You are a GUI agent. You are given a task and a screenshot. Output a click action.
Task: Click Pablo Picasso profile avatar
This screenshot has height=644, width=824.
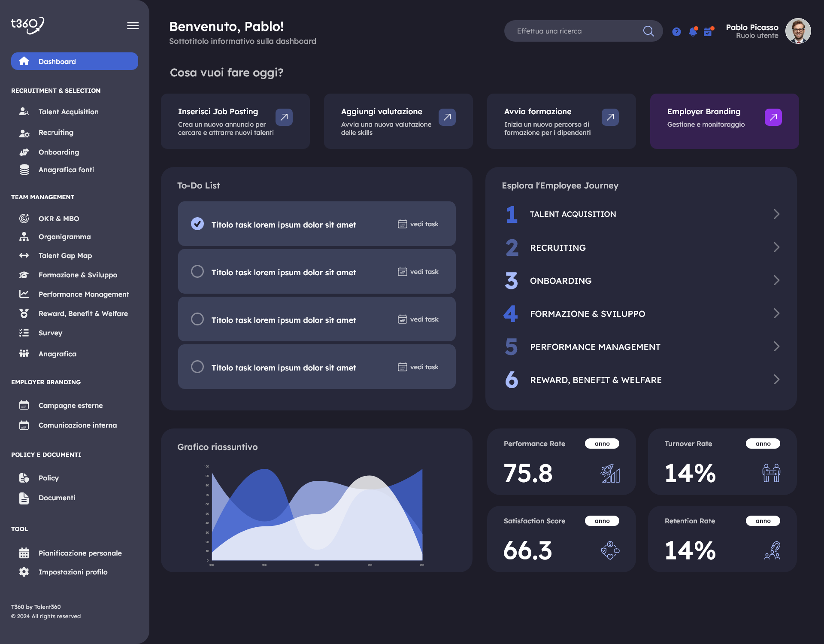(798, 31)
